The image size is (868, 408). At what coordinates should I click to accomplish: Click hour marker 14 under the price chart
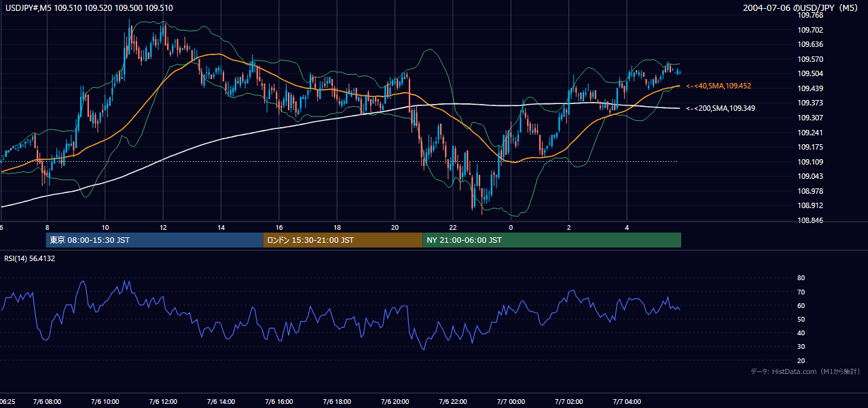pyautogui.click(x=221, y=227)
